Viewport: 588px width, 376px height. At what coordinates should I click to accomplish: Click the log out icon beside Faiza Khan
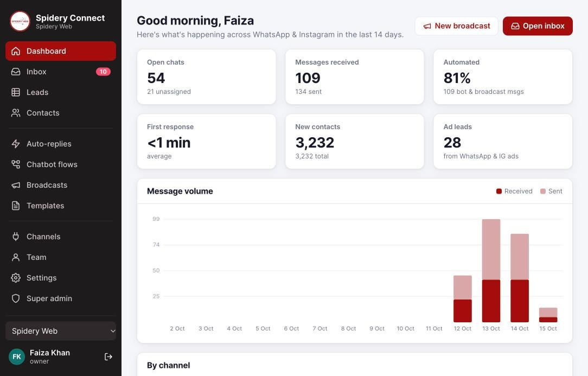click(x=108, y=356)
